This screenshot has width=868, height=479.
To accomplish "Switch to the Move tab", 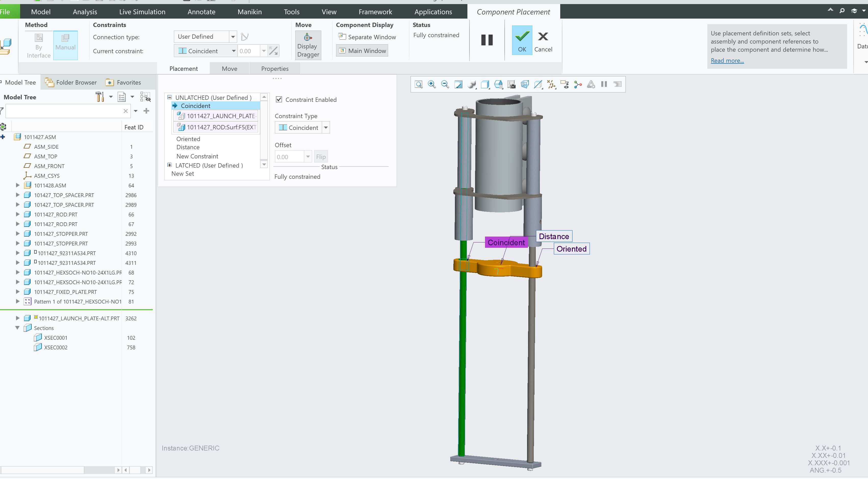I will point(229,69).
